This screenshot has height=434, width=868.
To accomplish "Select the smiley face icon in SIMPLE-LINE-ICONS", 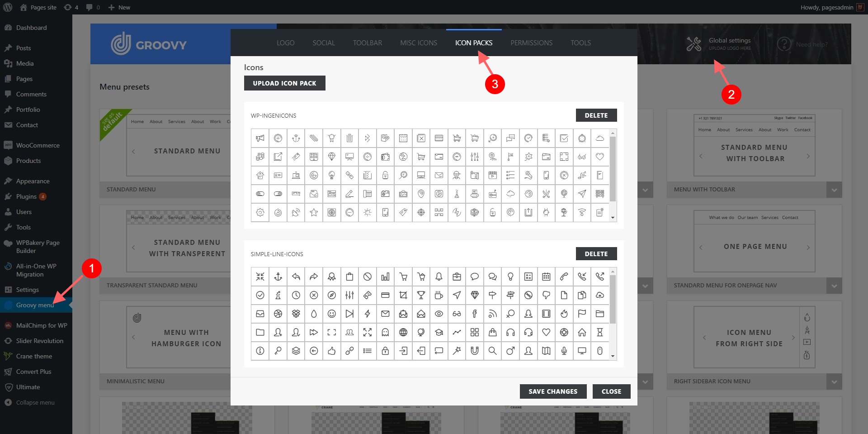I will (331, 314).
